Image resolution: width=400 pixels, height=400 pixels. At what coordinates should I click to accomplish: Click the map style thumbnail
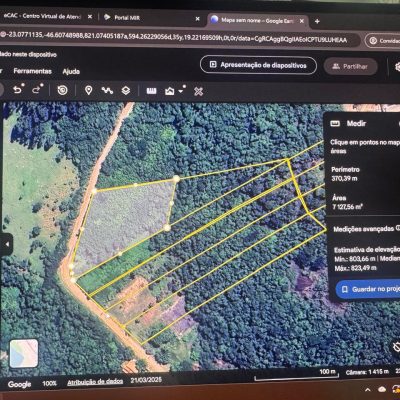[x=24, y=353]
